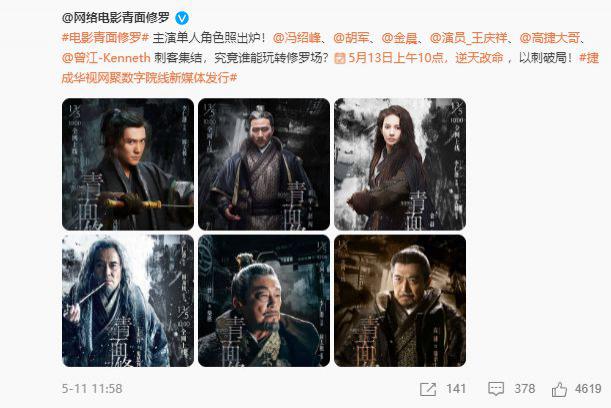Open the #电影青面修罗# hashtag

point(106,38)
